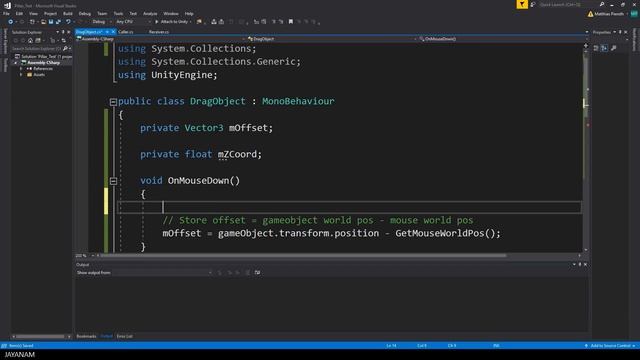
Task: Open the Help menu
Action: 189,13
